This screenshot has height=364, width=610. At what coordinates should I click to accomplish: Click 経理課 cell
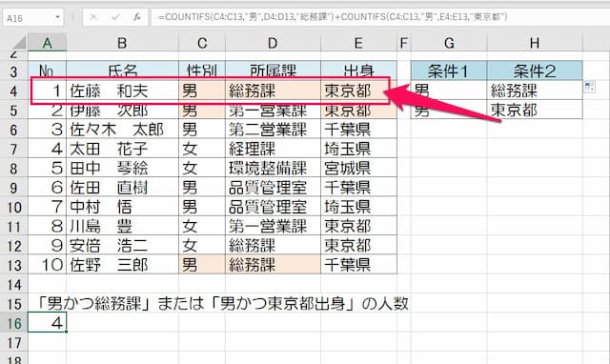[x=273, y=149]
